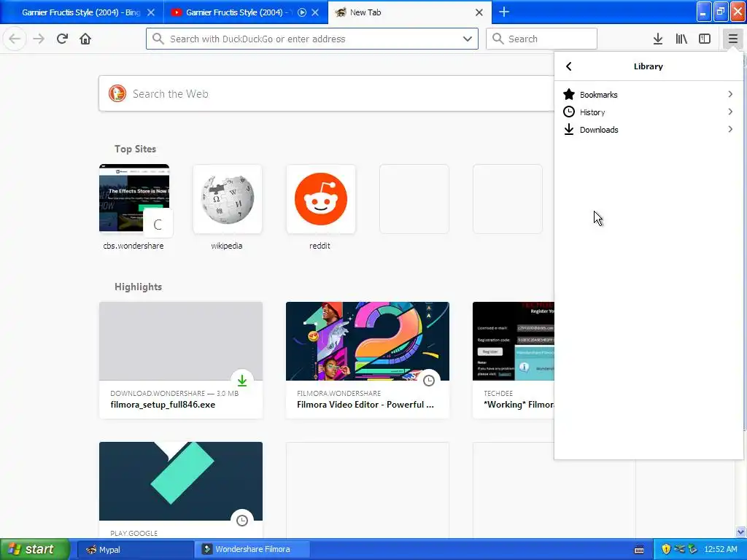Expand the Bookmarks chevron arrow
This screenshot has width=747, height=560.
(730, 94)
